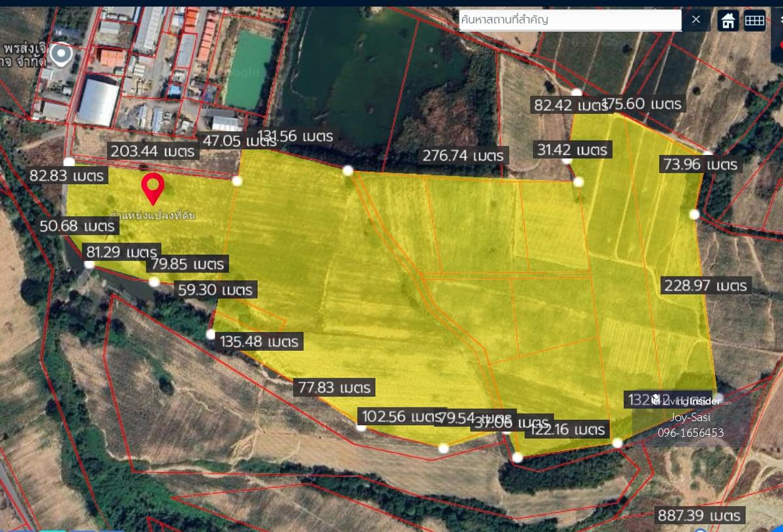Select the 77.83 เมตร edge label
The image size is (783, 532).
334,388
